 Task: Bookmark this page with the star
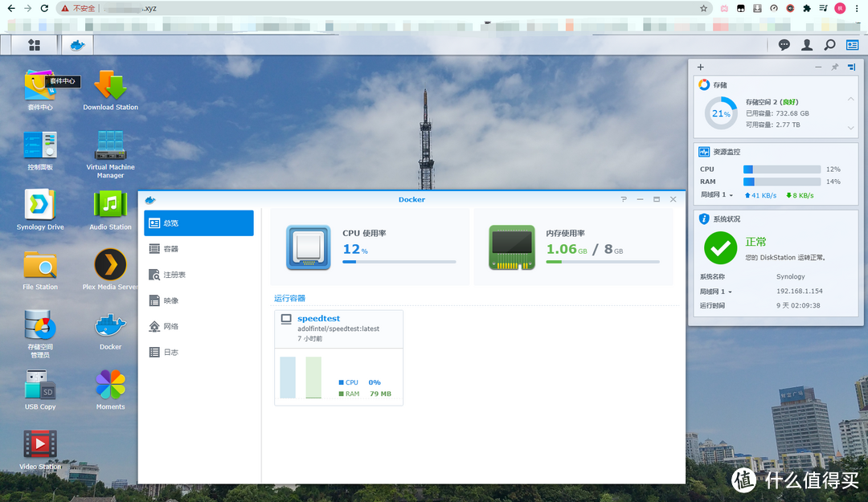(x=703, y=8)
